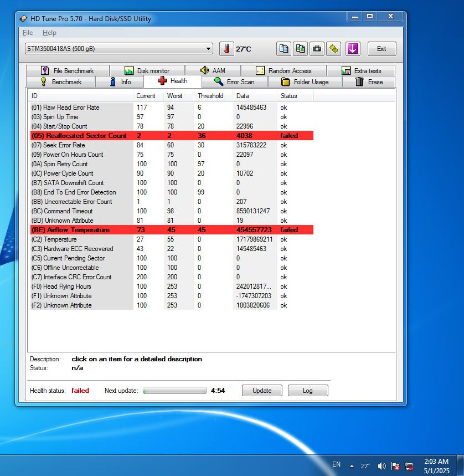Viewport: 464px width, 476px height.
Task: Open the drive selection dropdown STM3500418AS
Action: (x=119, y=49)
